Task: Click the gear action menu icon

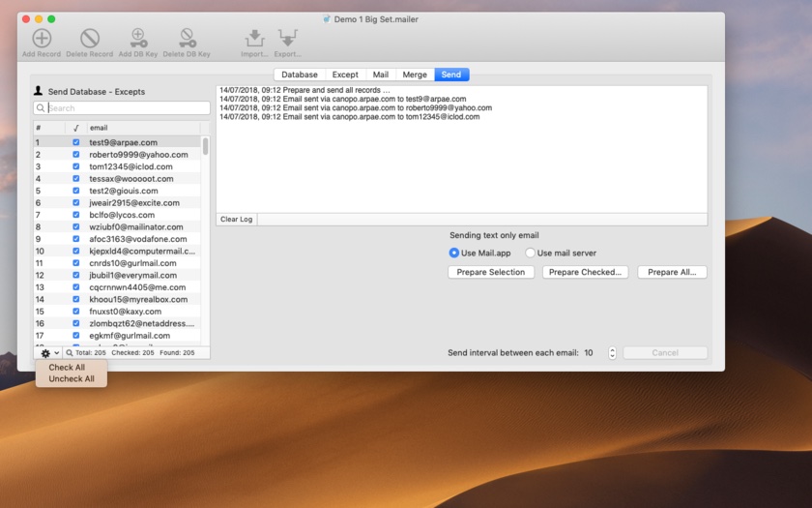Action: (45, 353)
